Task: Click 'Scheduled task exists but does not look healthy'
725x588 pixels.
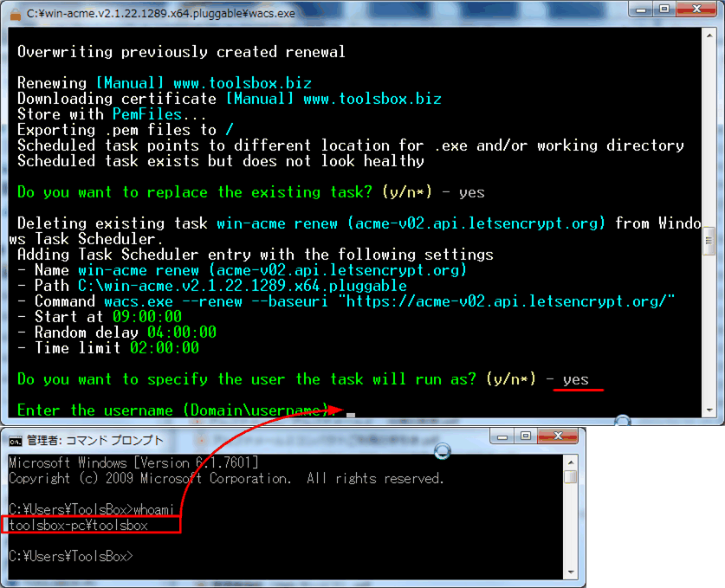Action: pyautogui.click(x=221, y=161)
